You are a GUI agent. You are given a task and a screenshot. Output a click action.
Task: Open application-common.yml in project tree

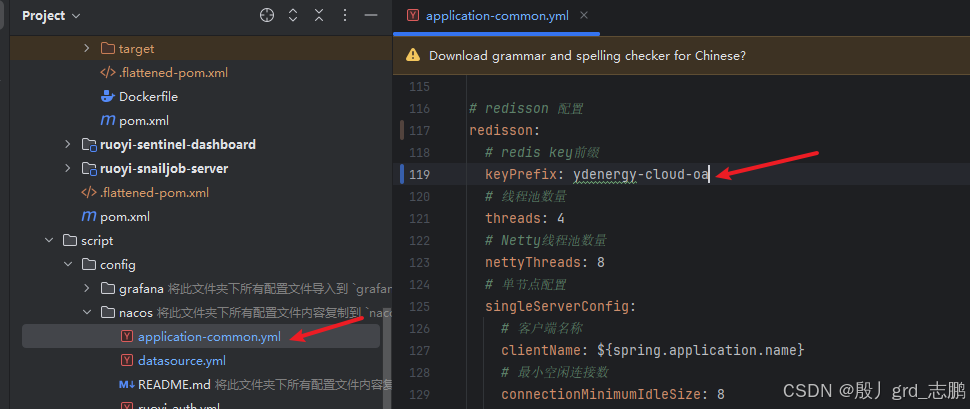click(x=209, y=337)
